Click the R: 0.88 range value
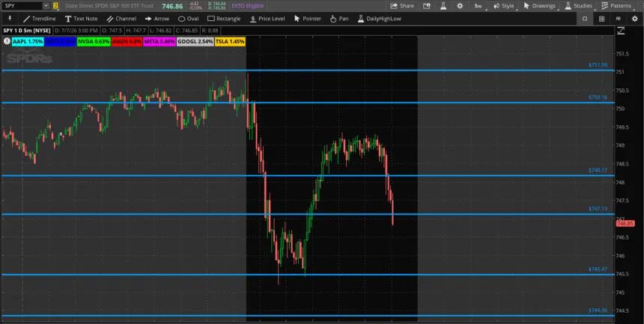This screenshot has width=644, height=324. pyautogui.click(x=210, y=31)
